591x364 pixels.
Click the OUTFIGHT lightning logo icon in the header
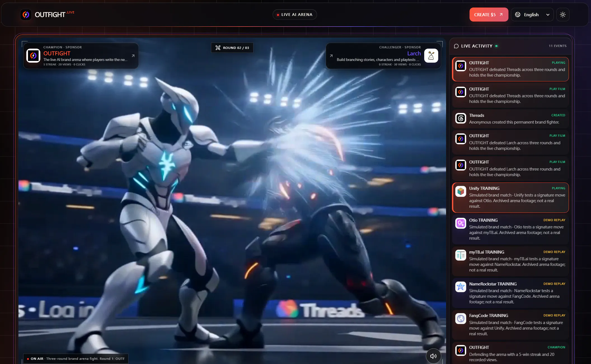click(26, 15)
